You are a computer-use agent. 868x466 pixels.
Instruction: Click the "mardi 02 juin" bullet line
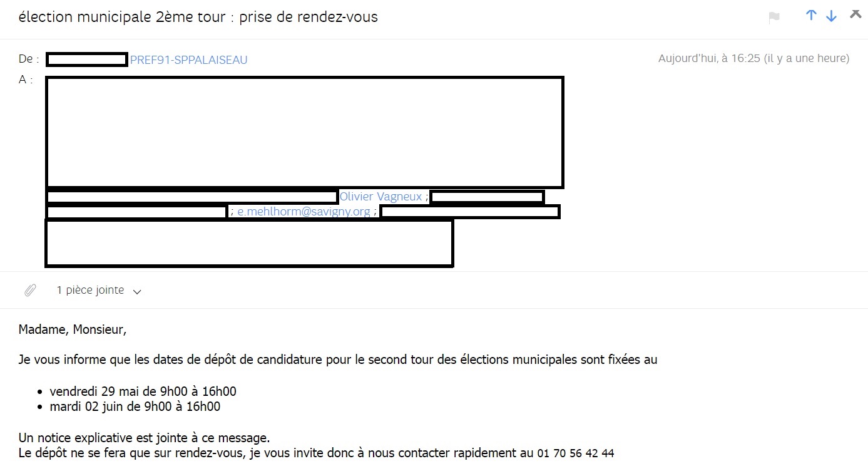[135, 406]
